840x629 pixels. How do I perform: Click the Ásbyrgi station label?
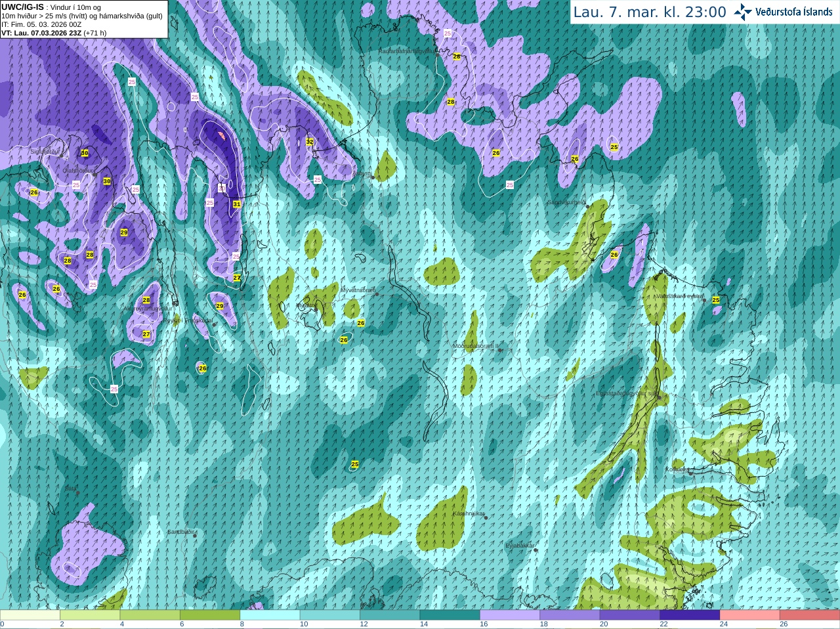[x=361, y=174]
